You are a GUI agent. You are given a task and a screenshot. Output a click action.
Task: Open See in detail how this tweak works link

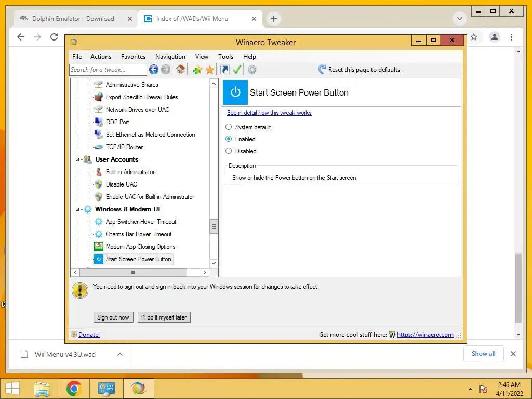(269, 113)
